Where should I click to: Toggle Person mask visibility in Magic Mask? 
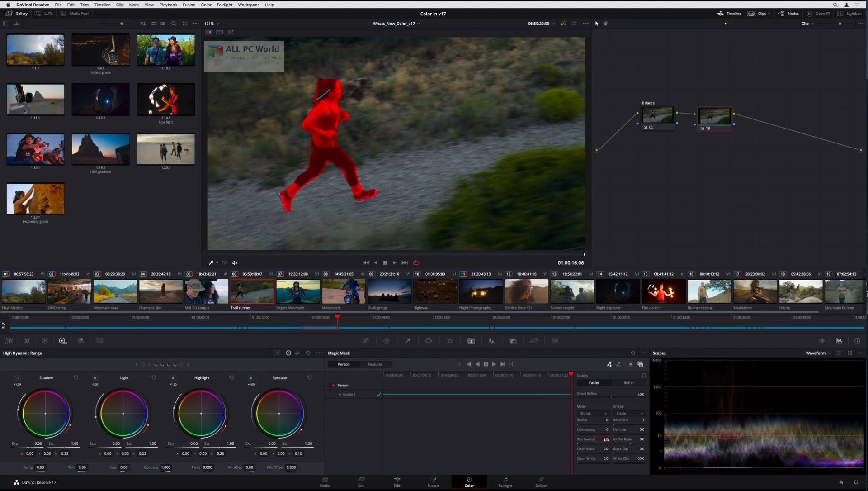pos(333,385)
